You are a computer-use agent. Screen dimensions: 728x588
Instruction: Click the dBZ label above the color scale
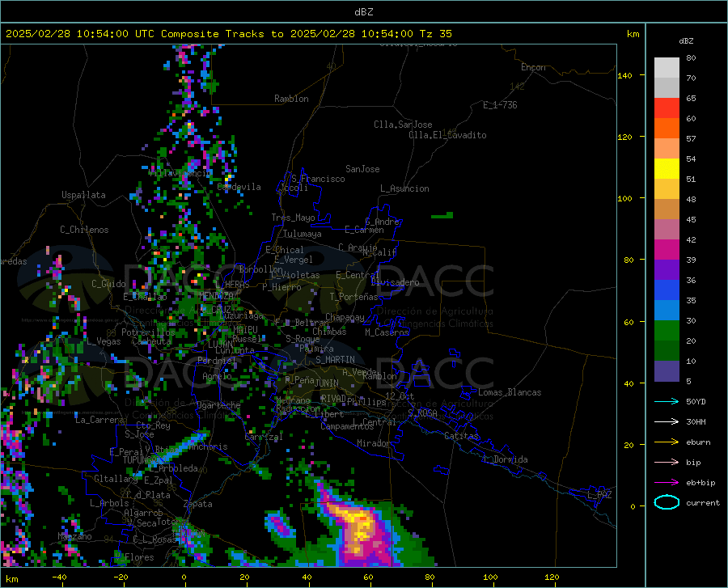686,40
